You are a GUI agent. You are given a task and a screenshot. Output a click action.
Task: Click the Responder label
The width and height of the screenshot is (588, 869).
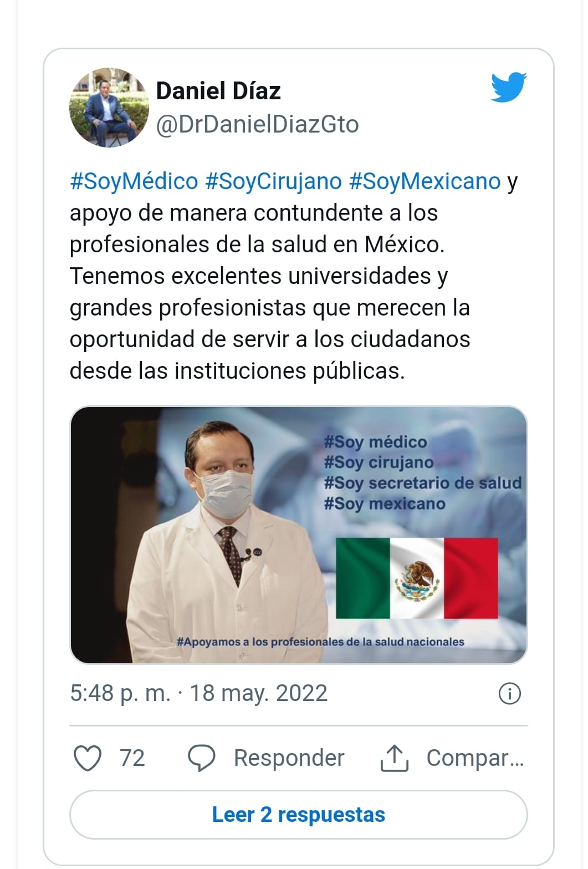tap(289, 758)
